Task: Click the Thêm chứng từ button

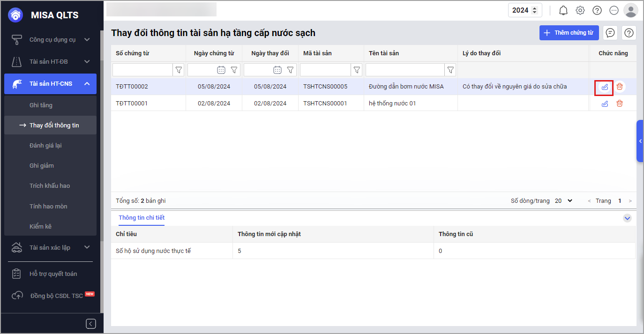Action: [569, 33]
